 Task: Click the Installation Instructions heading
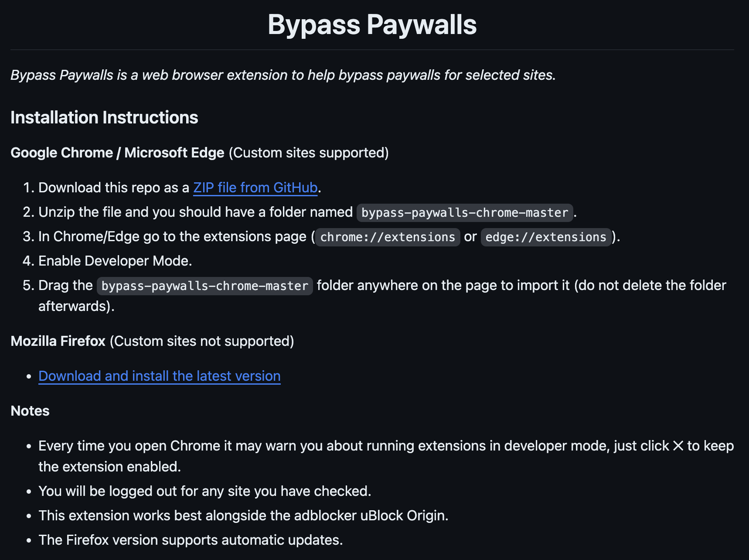coord(104,117)
